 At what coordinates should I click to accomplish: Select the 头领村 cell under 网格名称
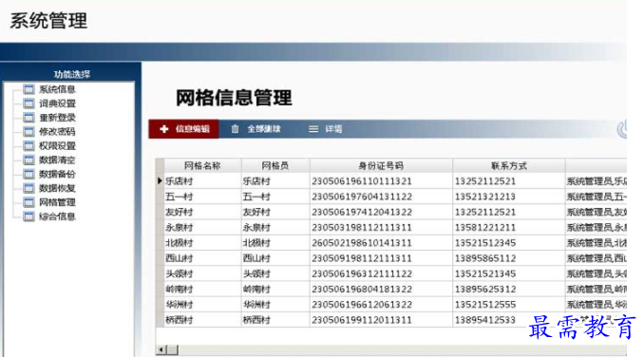[x=202, y=273]
